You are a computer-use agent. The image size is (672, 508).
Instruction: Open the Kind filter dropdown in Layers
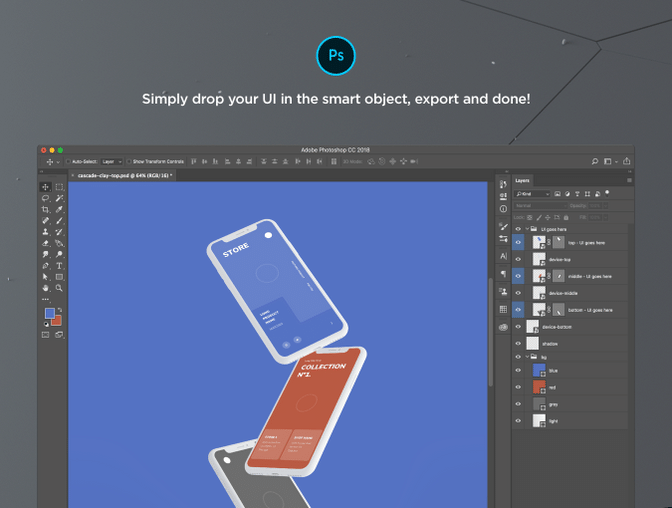[x=533, y=193]
